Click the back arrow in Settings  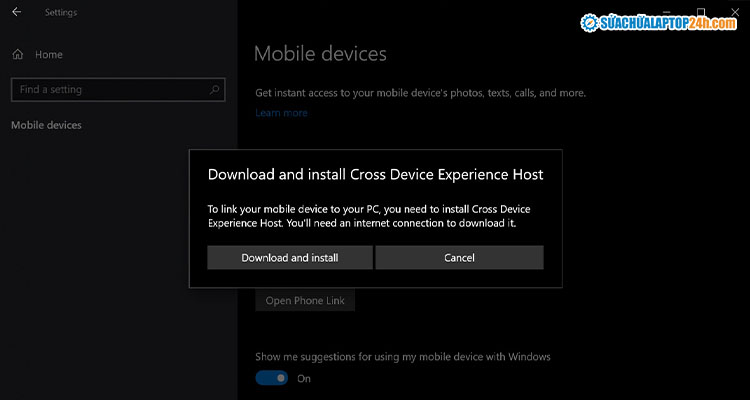[16, 13]
